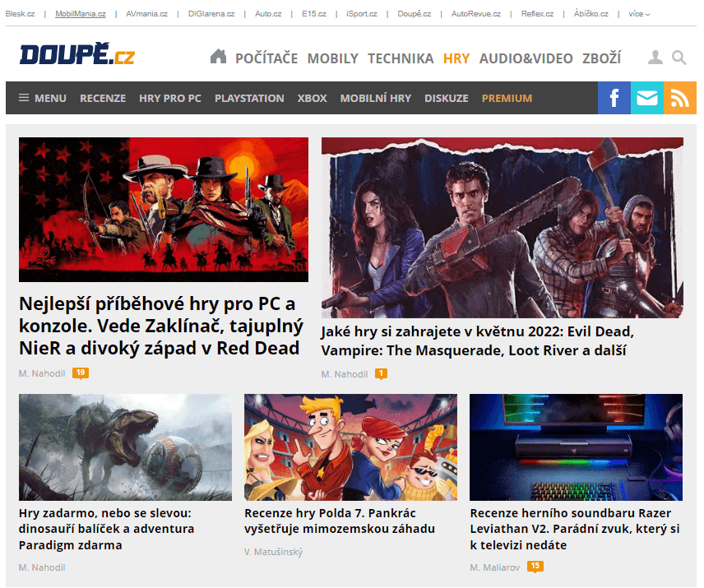This screenshot has height=588, width=704.
Task: Open comments badge showing 15
Action: click(535, 567)
